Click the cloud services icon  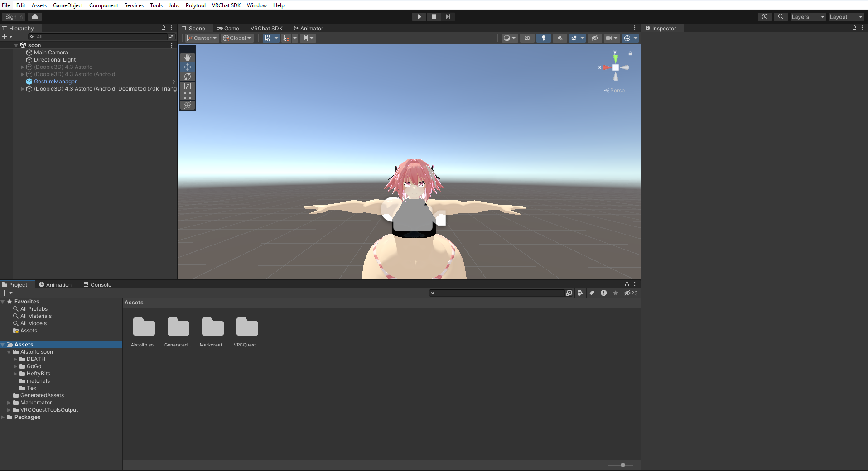coord(35,17)
